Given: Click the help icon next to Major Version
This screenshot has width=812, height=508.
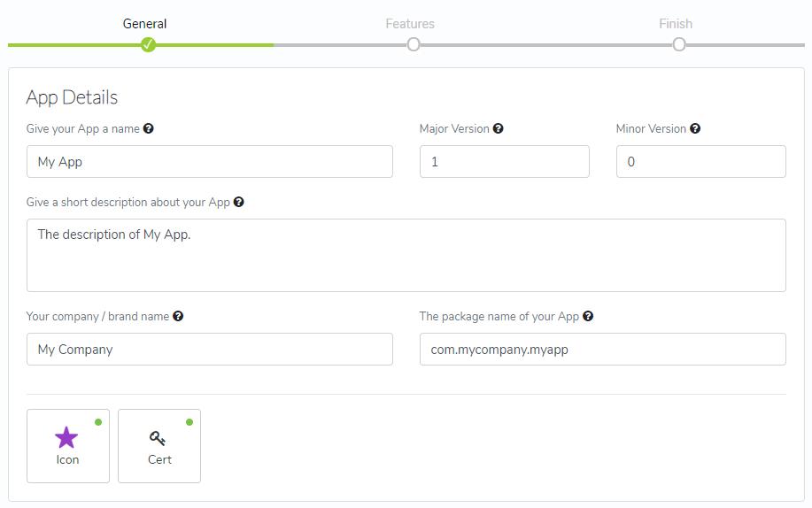Looking at the screenshot, I should point(499,128).
